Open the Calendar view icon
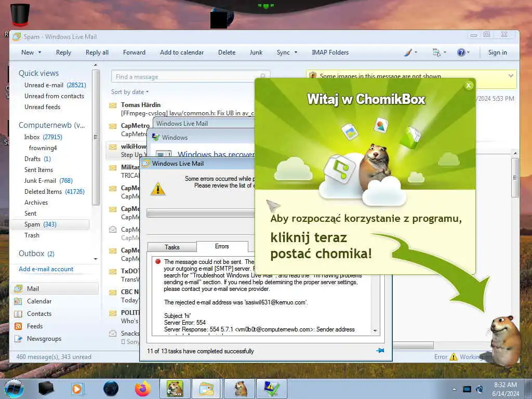This screenshot has height=399, width=532. [x=18, y=301]
